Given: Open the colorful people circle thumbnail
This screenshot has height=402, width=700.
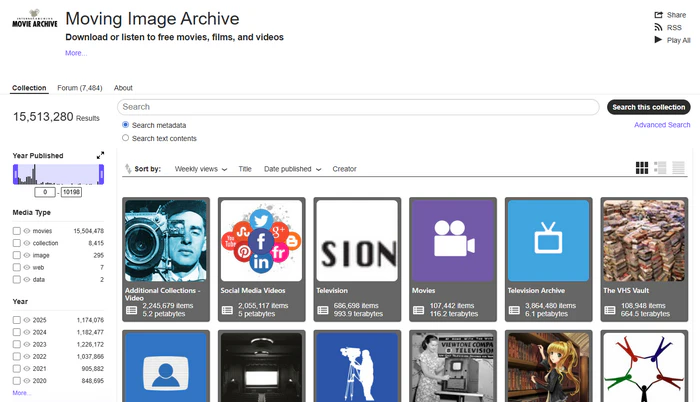Looking at the screenshot, I should [x=644, y=367].
